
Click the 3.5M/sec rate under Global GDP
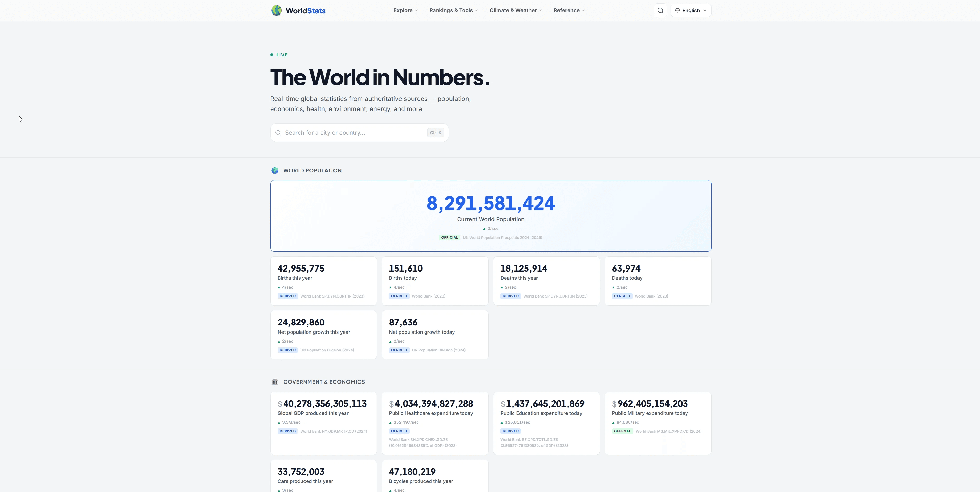(x=291, y=422)
